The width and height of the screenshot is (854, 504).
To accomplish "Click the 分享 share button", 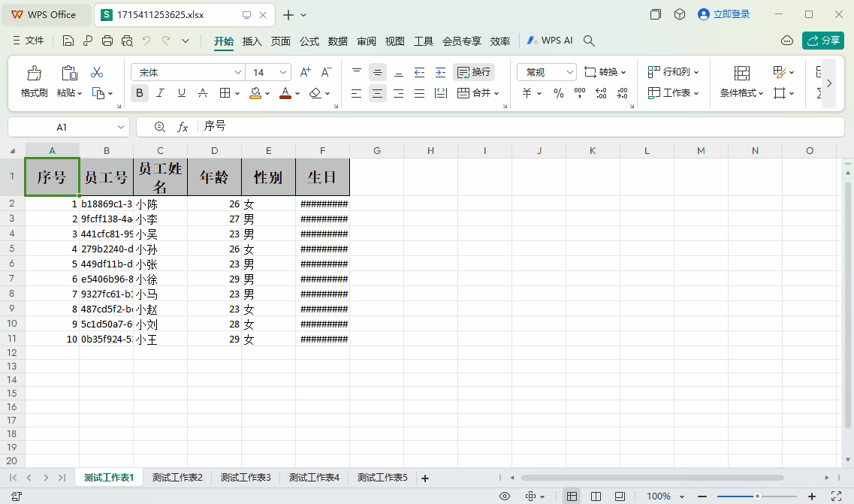I will [822, 41].
